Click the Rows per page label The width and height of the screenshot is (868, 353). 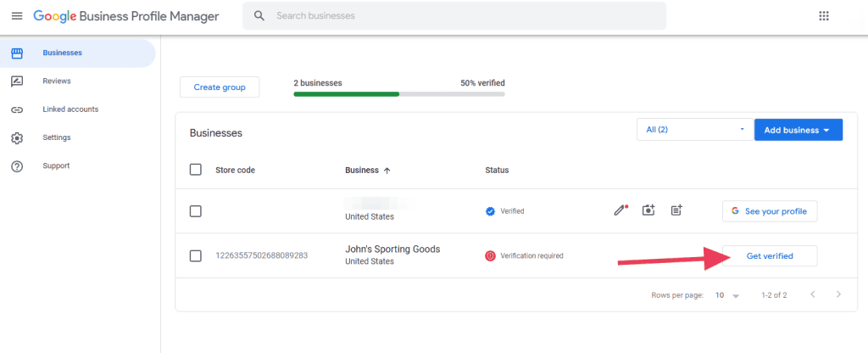[677, 295]
